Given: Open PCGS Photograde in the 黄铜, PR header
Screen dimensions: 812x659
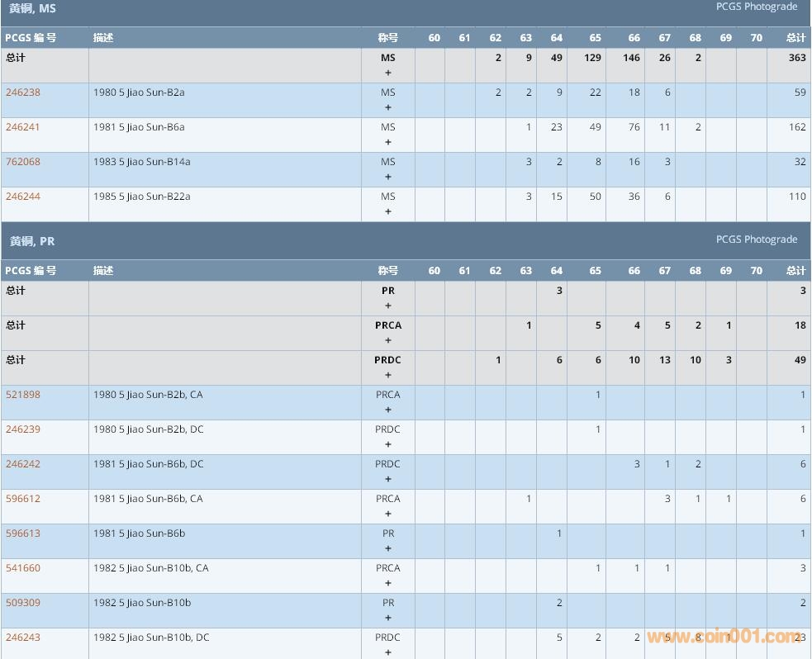Looking at the screenshot, I should click(756, 239).
